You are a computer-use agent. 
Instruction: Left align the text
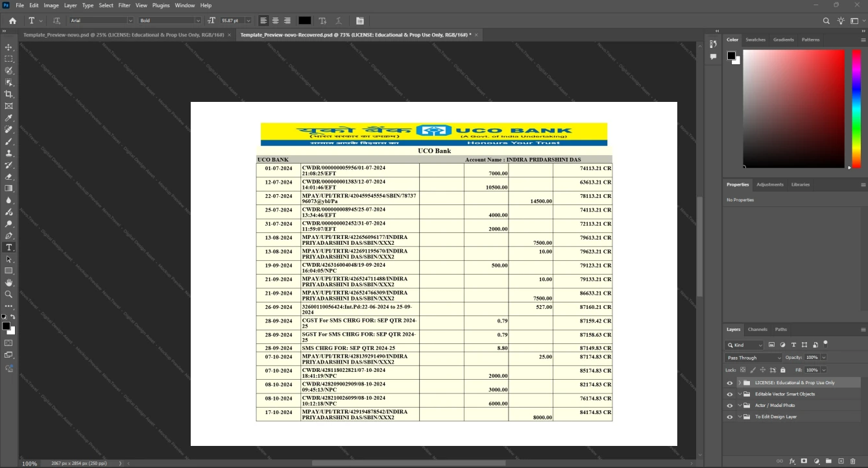[263, 21]
